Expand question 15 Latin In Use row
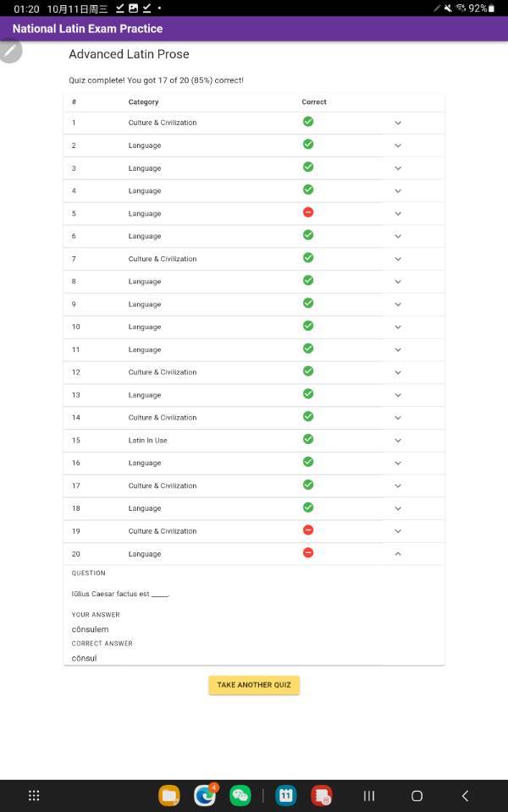Screen dimensions: 508x812 click(x=254, y=440)
